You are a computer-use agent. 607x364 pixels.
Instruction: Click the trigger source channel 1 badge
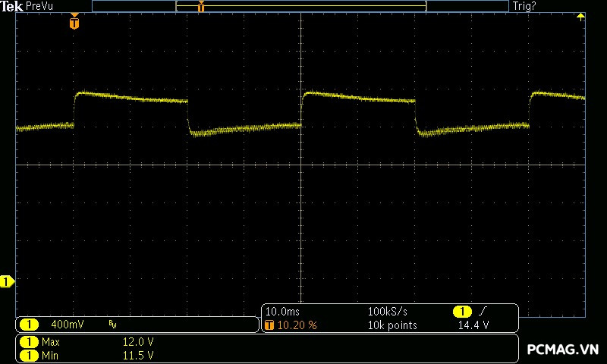pos(461,312)
